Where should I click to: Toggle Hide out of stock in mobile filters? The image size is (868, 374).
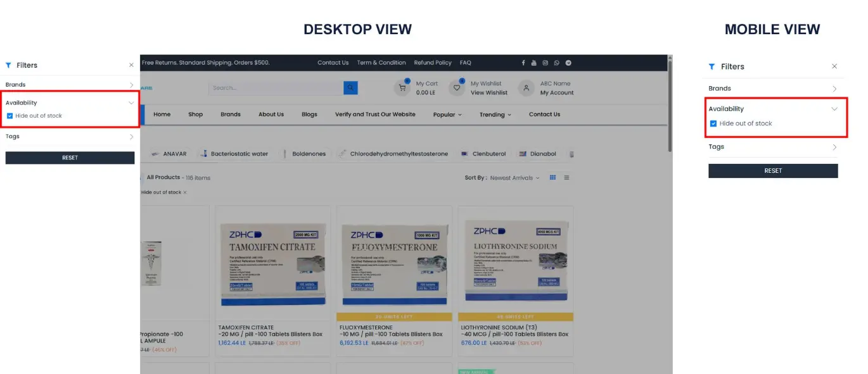[x=713, y=123]
